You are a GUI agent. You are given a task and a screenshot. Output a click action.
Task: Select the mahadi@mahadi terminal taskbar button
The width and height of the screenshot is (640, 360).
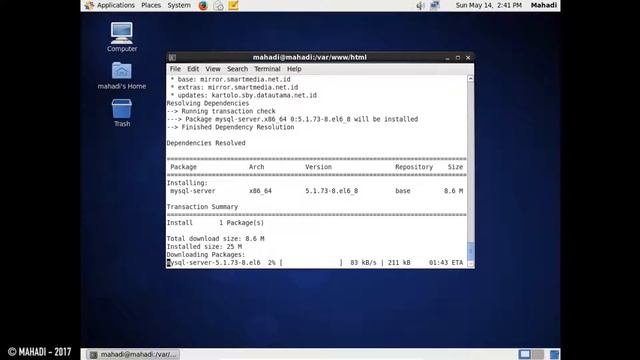pyautogui.click(x=133, y=354)
